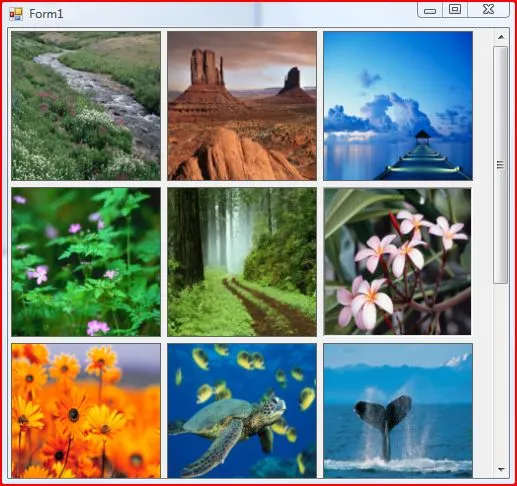Viewport: 517px width, 486px height.
Task: Select the red desert buttes thumbnail
Action: coord(242,106)
